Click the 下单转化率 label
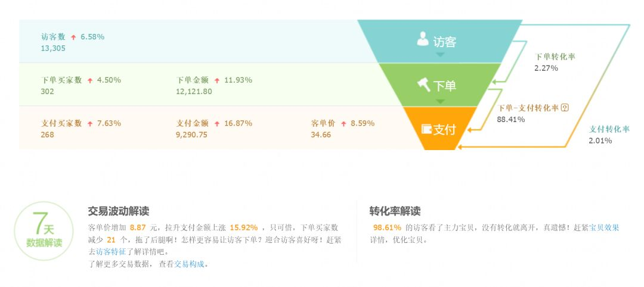The height and width of the screenshot is (287, 644). (555, 57)
